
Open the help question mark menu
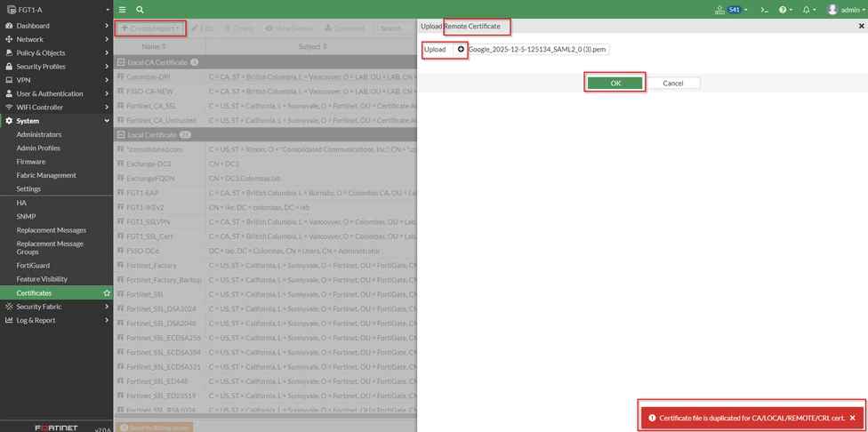click(x=785, y=10)
